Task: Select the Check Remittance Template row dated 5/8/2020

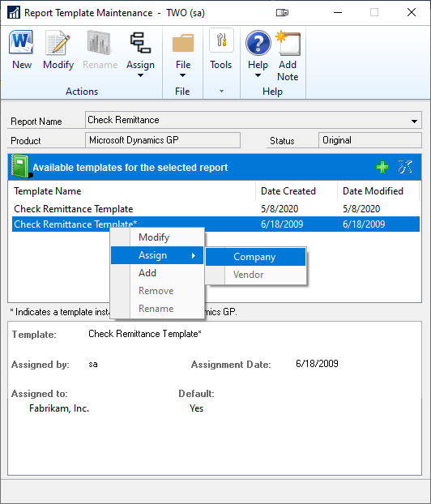Action: (215, 209)
